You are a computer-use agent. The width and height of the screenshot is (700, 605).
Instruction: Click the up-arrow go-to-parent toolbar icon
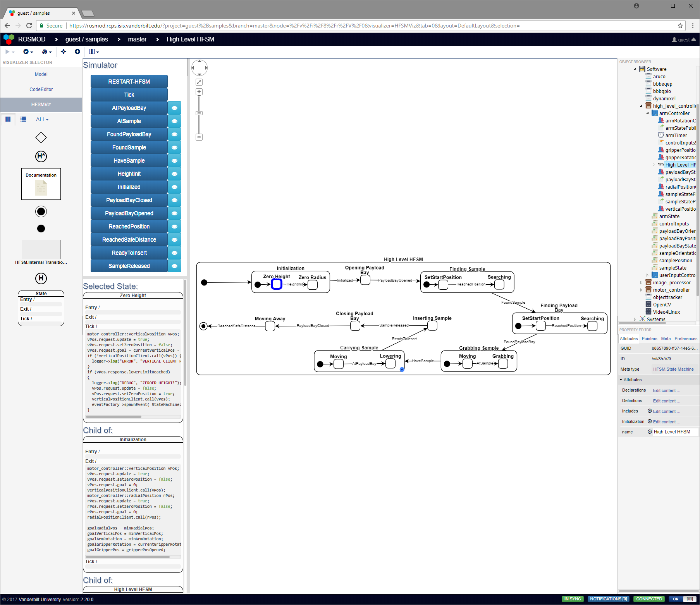[77, 52]
